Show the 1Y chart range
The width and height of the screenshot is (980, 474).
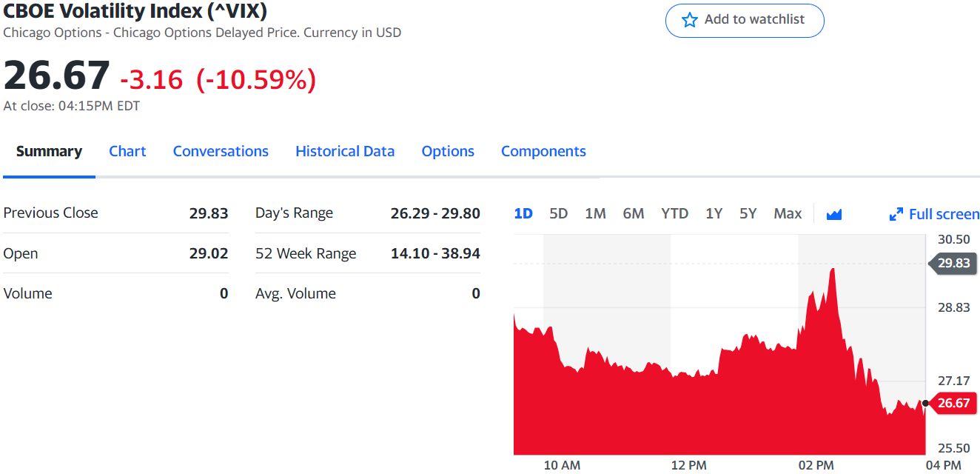tap(714, 213)
